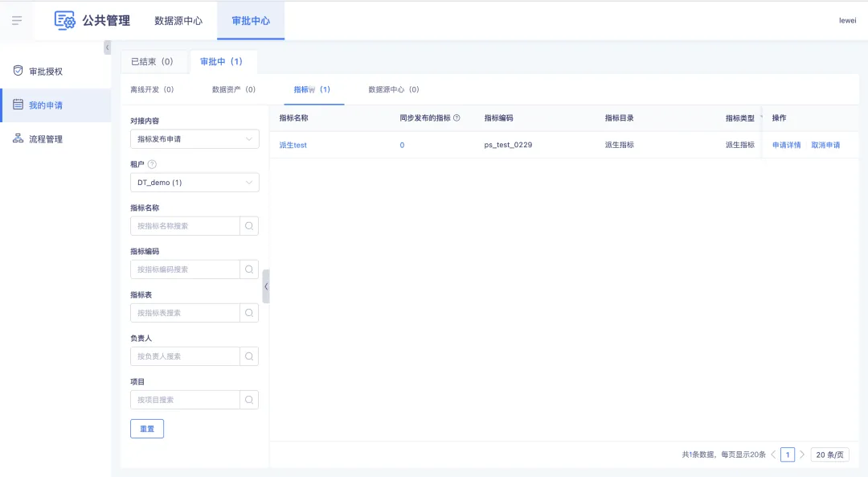Click the search icon for 项目
The height and width of the screenshot is (477, 868).
click(x=249, y=400)
